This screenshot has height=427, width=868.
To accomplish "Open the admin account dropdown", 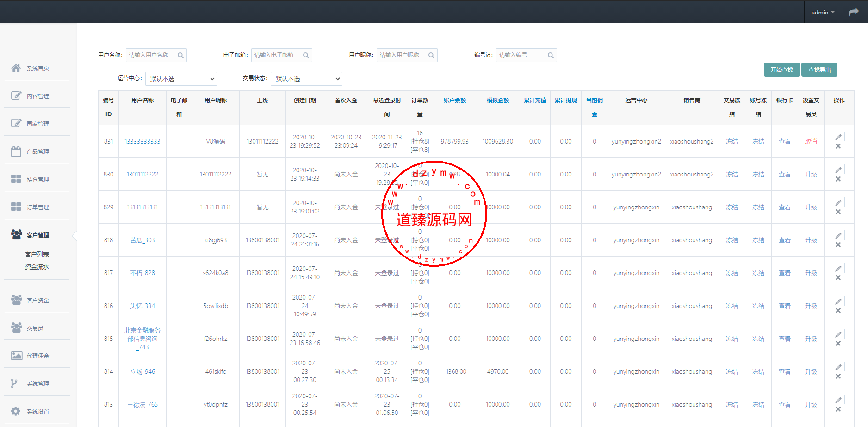I will (x=823, y=13).
